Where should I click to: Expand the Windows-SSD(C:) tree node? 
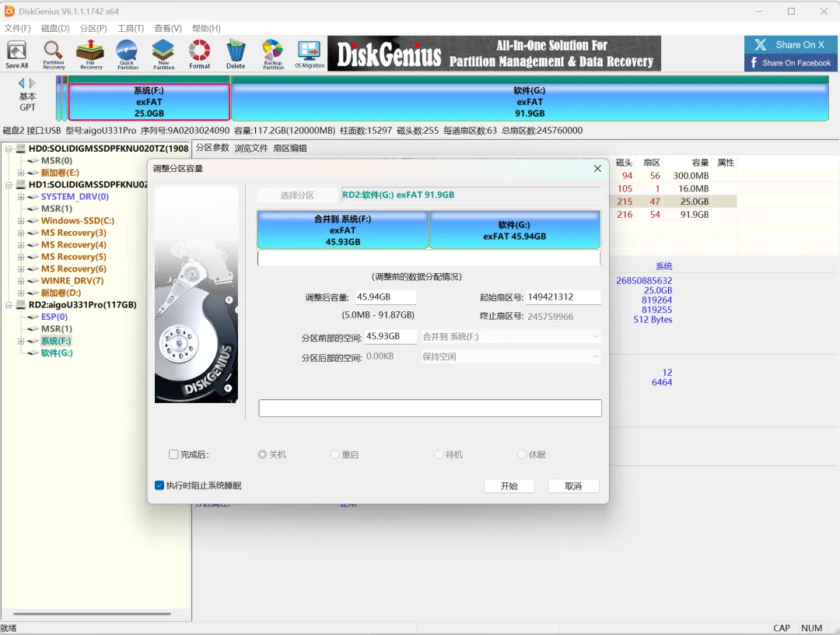tap(21, 221)
